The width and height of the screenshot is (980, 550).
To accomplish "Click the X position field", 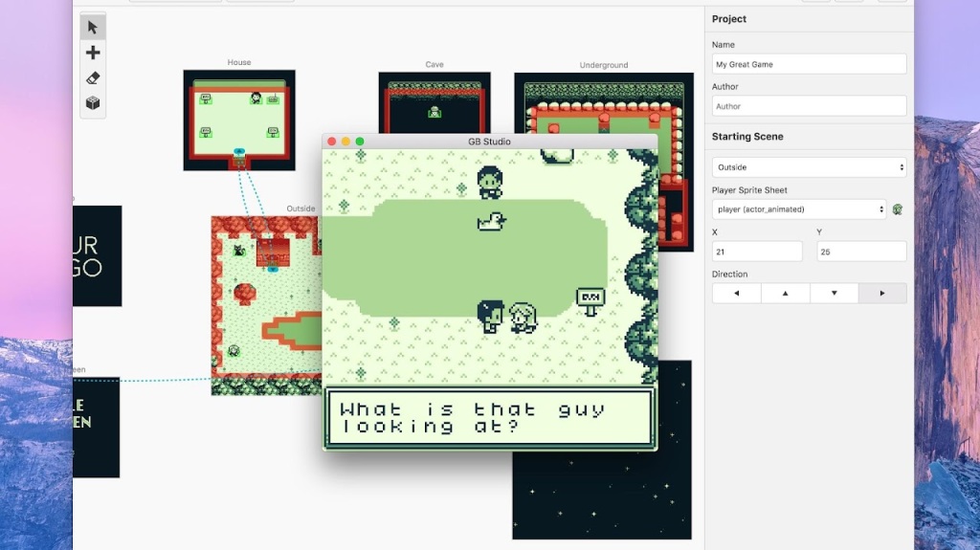I will point(757,252).
